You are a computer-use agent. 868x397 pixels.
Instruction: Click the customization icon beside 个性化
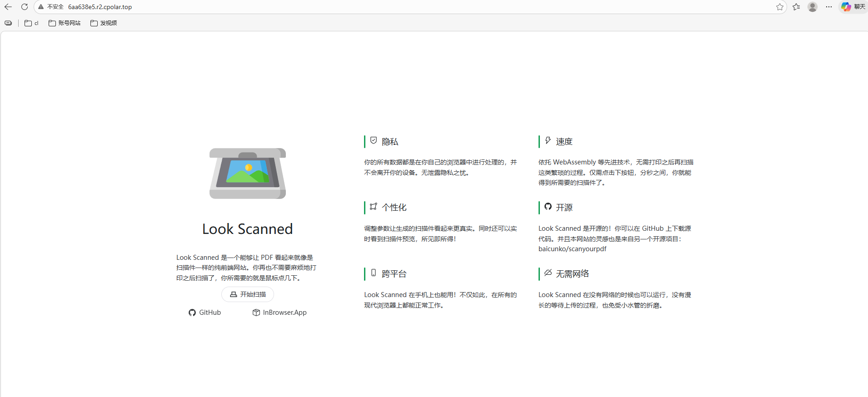(x=374, y=207)
